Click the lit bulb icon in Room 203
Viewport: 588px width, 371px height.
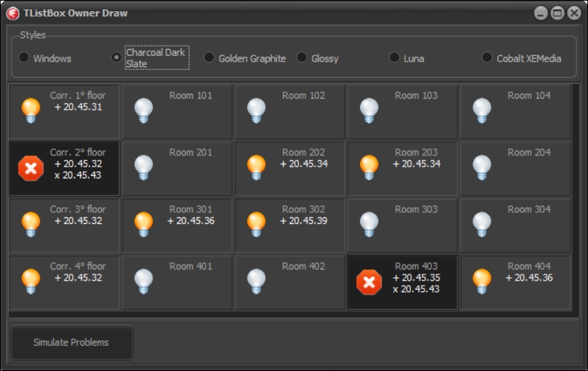tap(369, 167)
